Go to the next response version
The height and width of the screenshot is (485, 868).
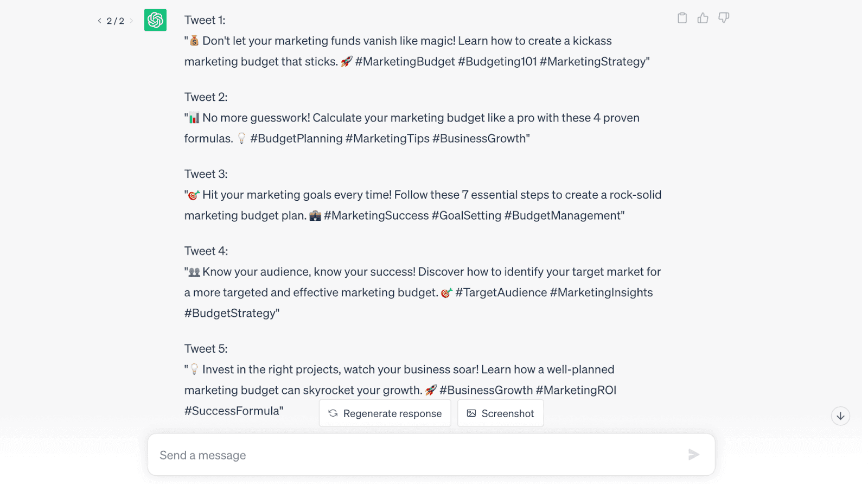[131, 21]
